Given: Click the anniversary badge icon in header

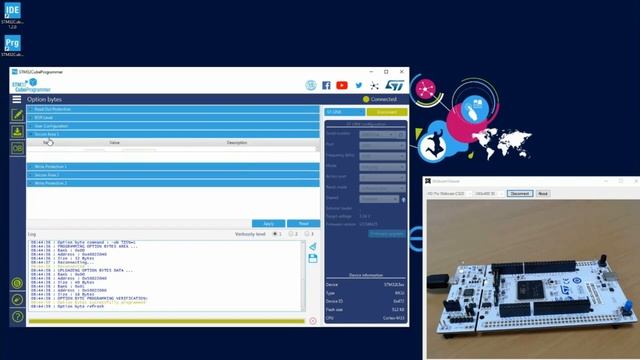Looking at the screenshot, I should pyautogui.click(x=311, y=85).
